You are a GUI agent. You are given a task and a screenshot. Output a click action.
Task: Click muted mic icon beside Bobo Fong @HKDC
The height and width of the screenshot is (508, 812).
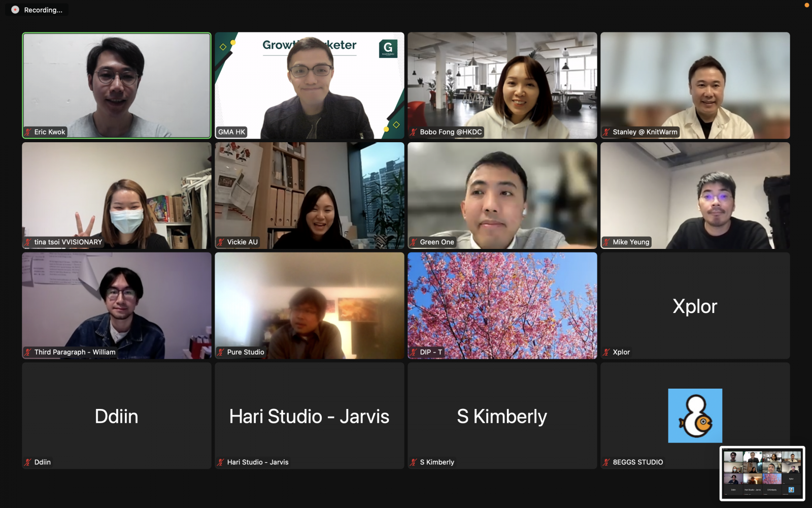pos(414,132)
